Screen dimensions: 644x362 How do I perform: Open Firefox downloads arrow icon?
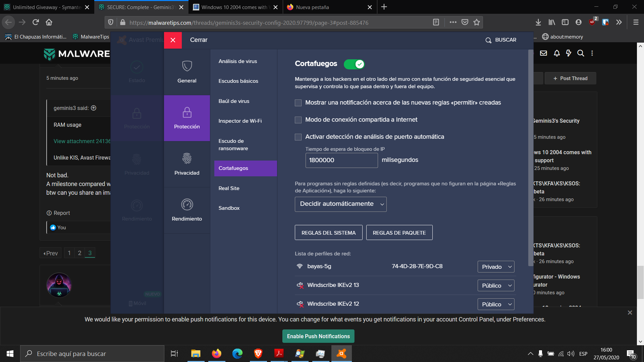tap(538, 22)
